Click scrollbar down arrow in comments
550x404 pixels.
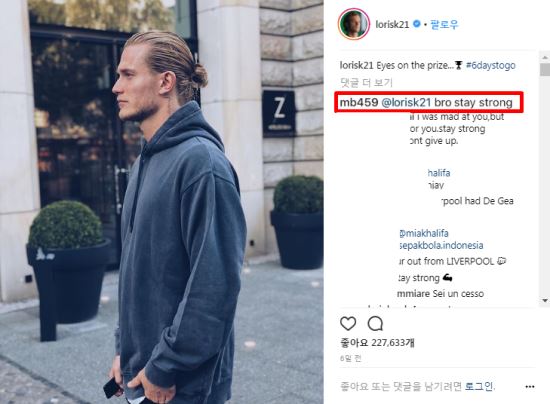click(x=545, y=301)
